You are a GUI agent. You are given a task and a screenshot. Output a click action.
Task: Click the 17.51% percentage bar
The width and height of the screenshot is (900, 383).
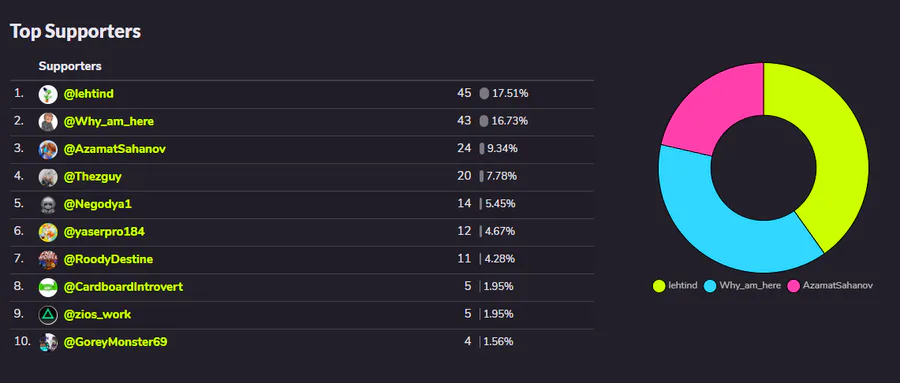484,94
